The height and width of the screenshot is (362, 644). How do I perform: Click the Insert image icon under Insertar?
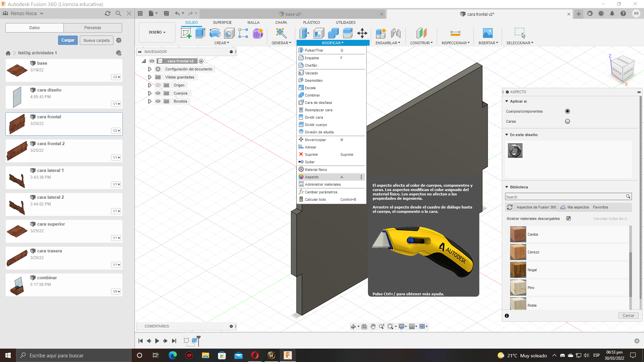click(x=488, y=33)
